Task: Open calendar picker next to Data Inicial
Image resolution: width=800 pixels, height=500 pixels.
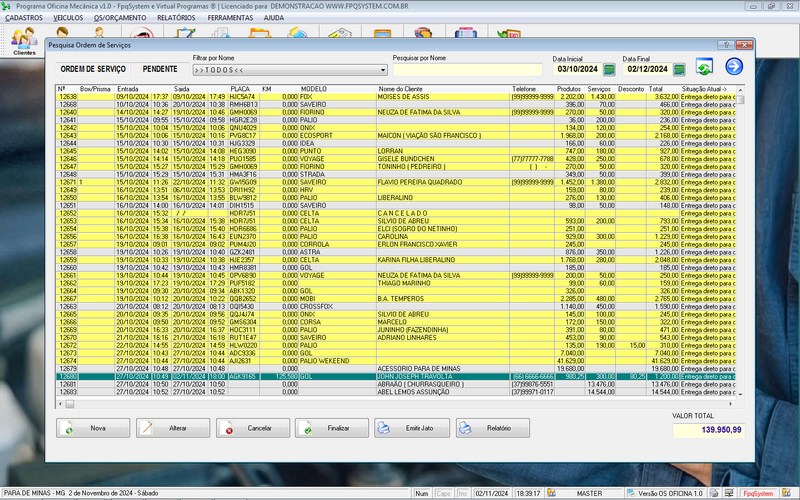Action: click(x=609, y=69)
